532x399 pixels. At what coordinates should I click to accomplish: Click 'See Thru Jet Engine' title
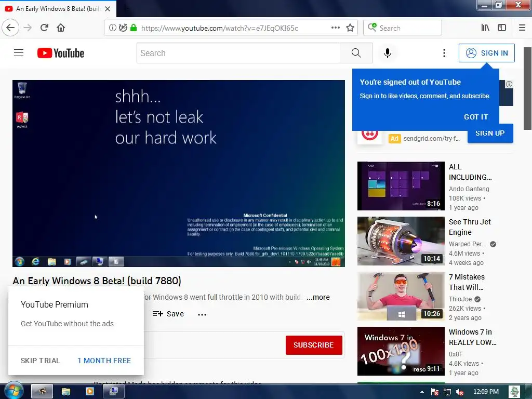(470, 227)
